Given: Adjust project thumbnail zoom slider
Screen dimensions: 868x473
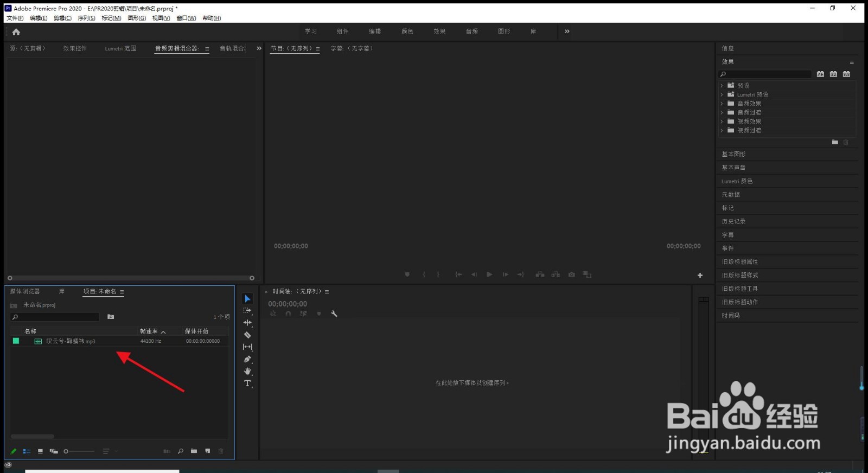Looking at the screenshot, I should click(x=79, y=451).
